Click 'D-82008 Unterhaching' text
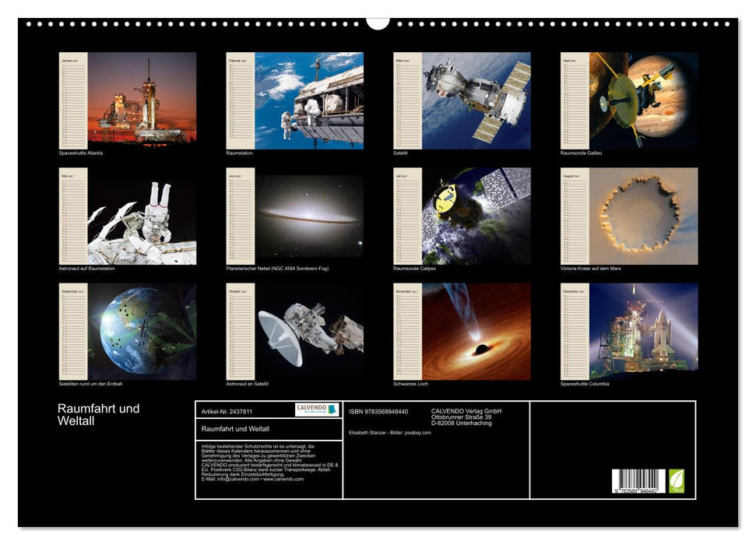The height and width of the screenshot is (545, 756). (x=462, y=423)
